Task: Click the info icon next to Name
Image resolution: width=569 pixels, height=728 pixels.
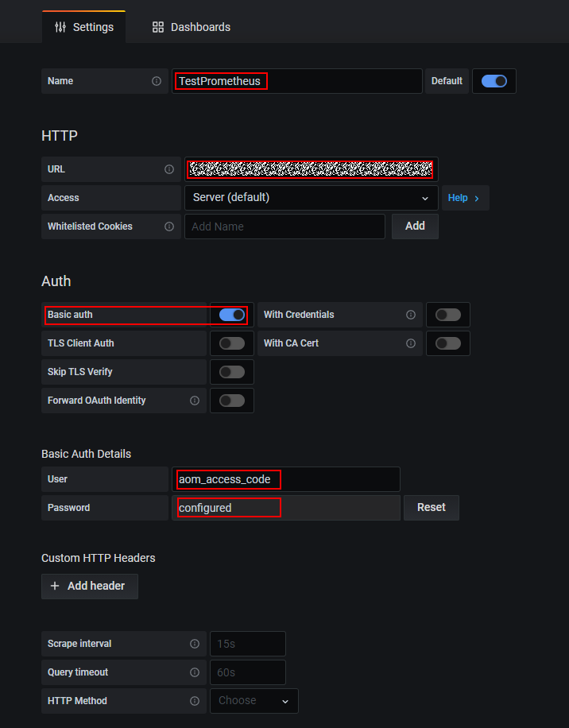Action: coord(157,81)
